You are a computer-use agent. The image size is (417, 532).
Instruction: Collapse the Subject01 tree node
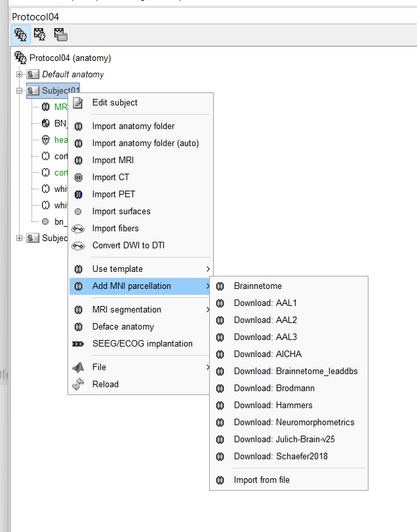[20, 90]
